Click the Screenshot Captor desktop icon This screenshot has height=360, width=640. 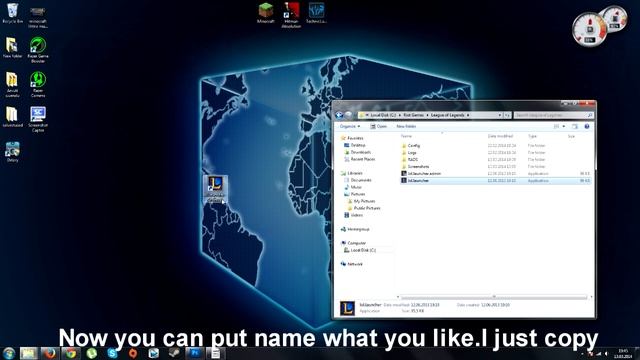pyautogui.click(x=38, y=119)
